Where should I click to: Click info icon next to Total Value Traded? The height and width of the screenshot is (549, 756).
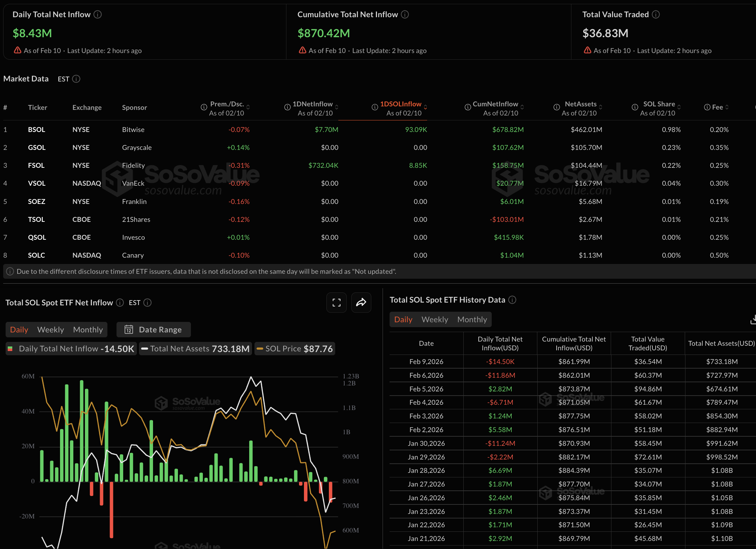click(x=656, y=14)
